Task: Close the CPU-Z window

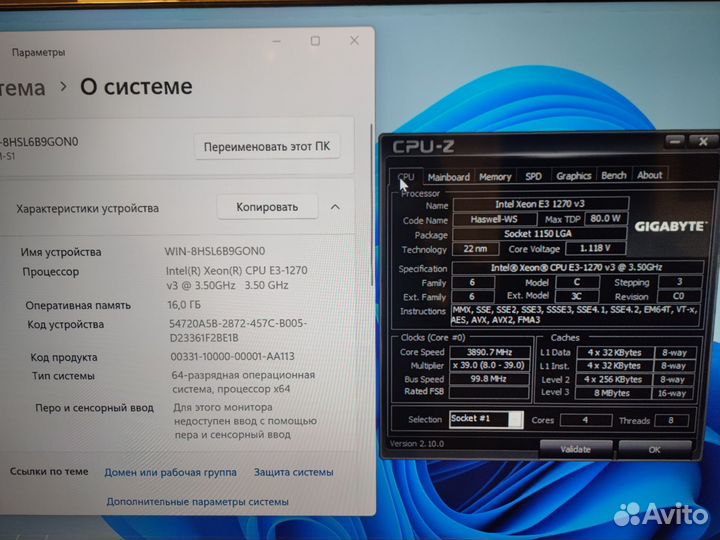Action: coord(703,141)
